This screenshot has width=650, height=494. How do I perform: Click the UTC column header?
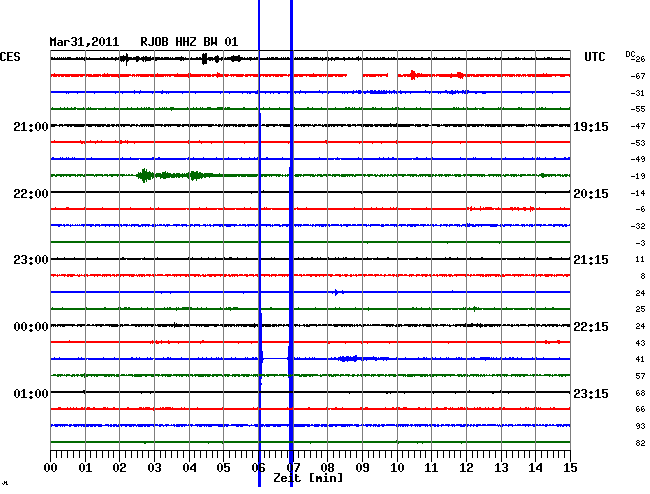click(594, 57)
